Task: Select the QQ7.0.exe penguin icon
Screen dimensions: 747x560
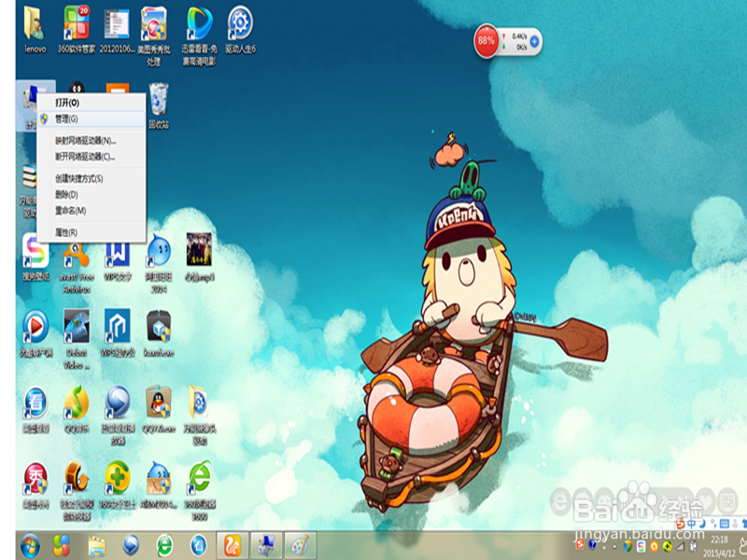Action: [159, 410]
